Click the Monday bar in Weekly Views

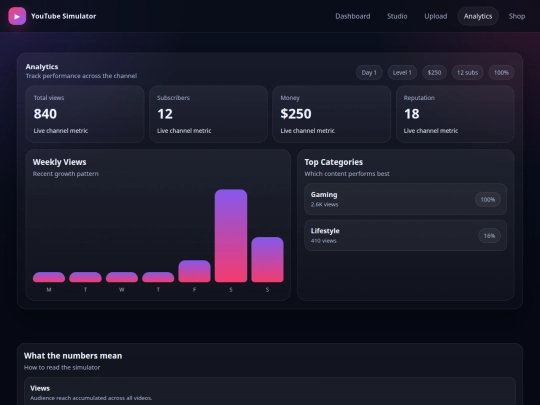pos(49,277)
